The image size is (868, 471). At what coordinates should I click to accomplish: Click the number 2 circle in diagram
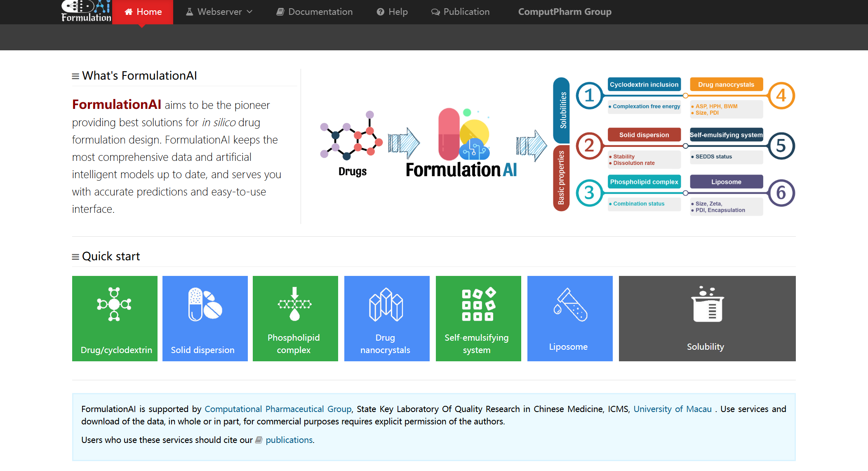tap(589, 146)
